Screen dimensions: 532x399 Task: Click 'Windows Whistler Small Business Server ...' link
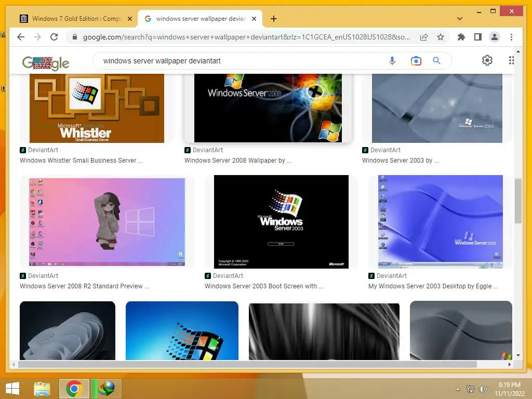coord(82,161)
